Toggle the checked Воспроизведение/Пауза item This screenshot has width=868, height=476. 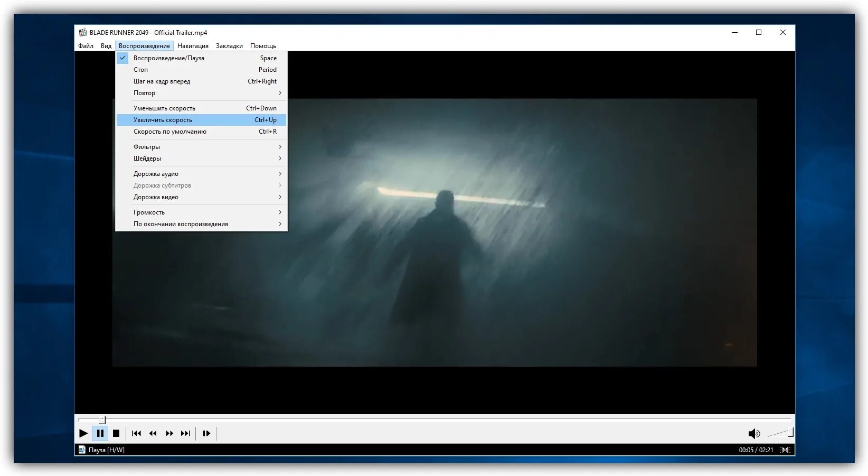201,58
